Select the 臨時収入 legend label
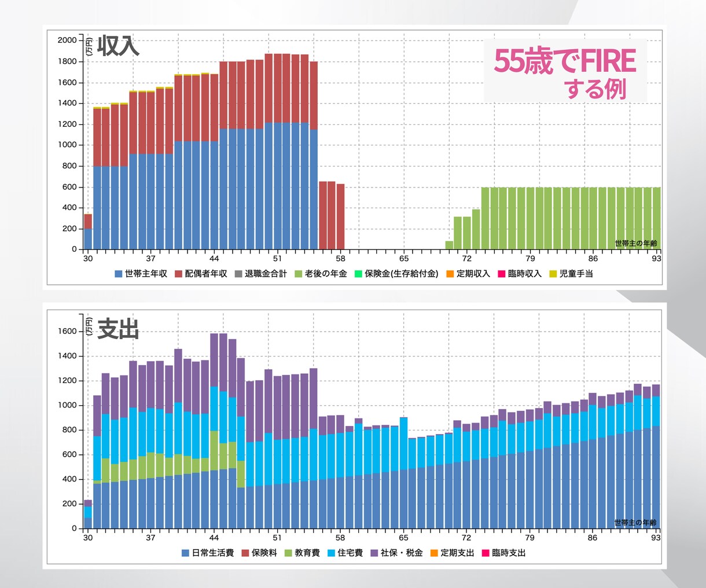Screen dimensions: 706x588 point(525,274)
